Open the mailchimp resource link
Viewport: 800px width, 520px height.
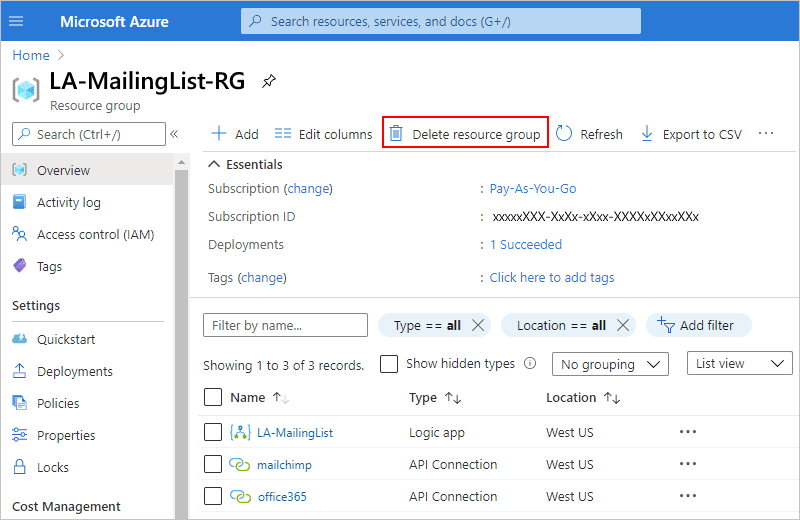[284, 465]
